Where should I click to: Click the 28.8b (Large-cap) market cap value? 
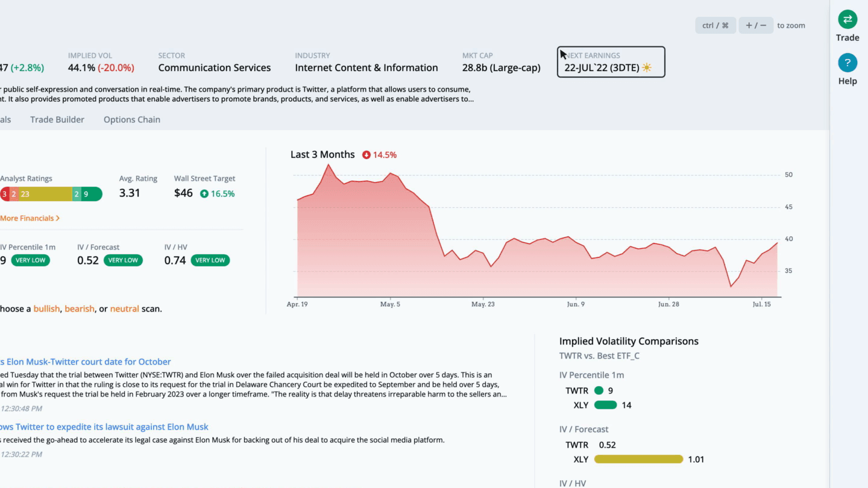502,67
